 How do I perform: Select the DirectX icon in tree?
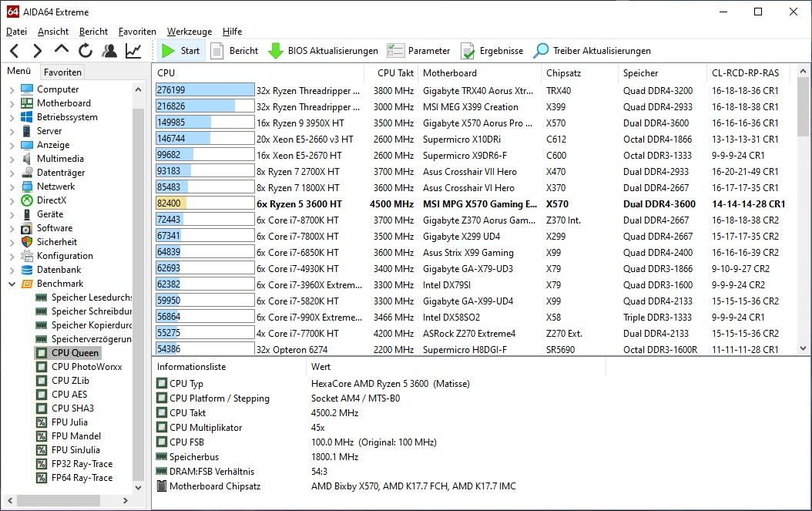tap(27, 200)
